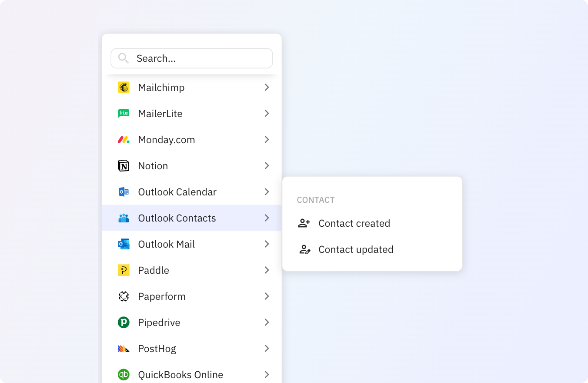Select QuickBooks Online from the list
Screen dimensions: 588x383
[x=192, y=373]
